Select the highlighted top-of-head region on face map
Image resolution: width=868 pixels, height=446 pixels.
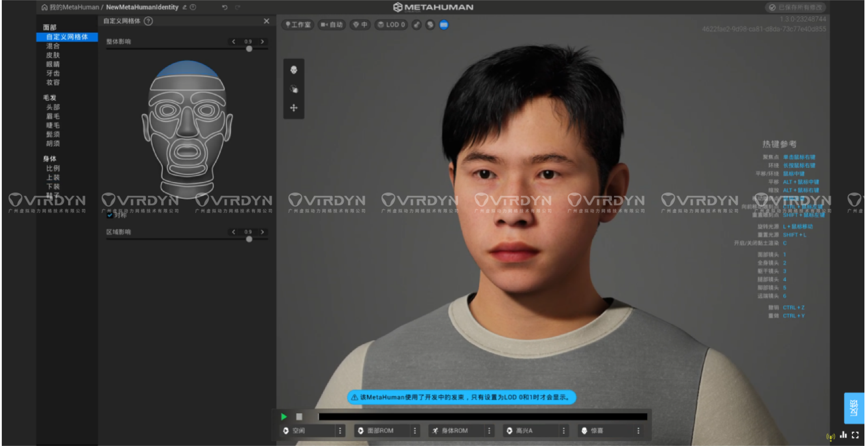click(187, 69)
